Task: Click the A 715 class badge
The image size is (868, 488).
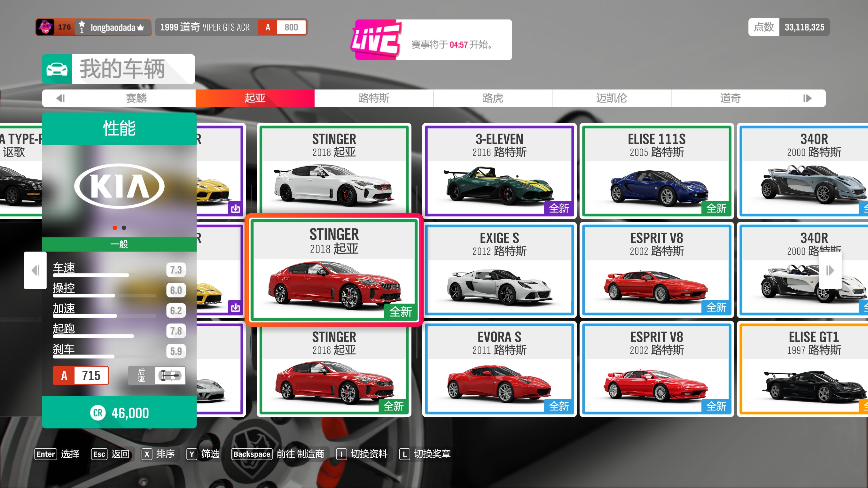Action: click(81, 375)
